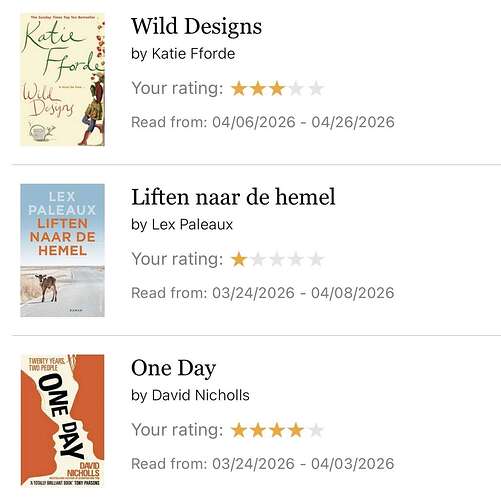Visit author Katie Fforde's page
This screenshot has width=501, height=500.
[x=193, y=54]
